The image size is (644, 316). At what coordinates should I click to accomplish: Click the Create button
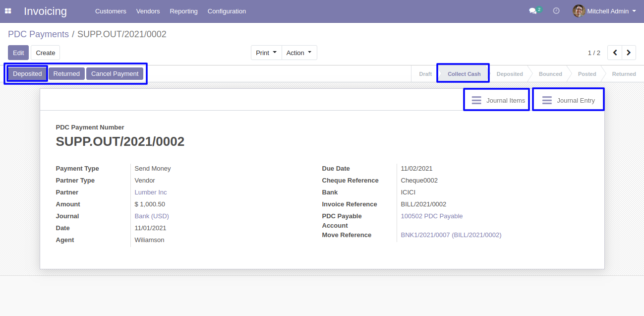[x=46, y=53]
